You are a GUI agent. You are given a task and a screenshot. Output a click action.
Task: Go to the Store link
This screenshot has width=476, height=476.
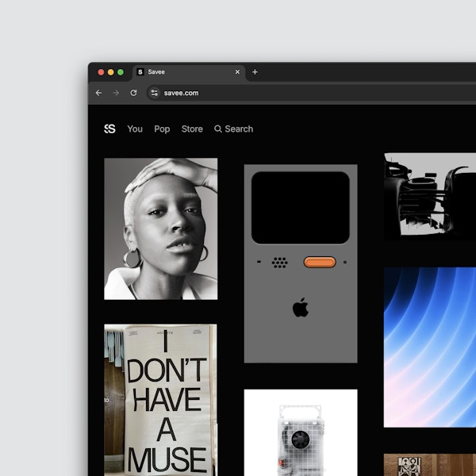click(192, 129)
